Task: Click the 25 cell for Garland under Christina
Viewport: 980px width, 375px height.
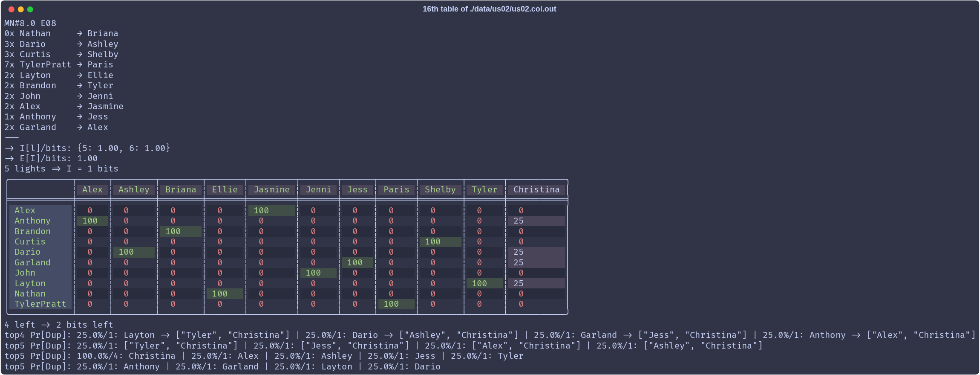Action: pyautogui.click(x=536, y=262)
